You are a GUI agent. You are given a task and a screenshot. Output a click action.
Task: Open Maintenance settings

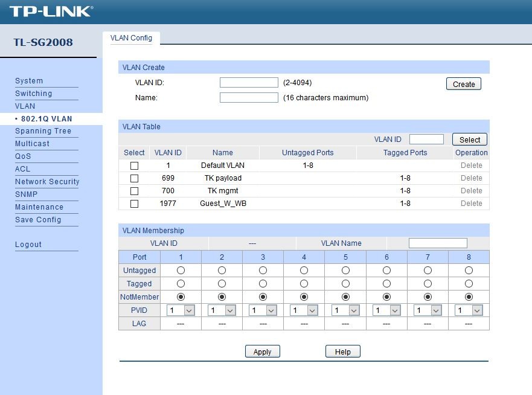click(37, 207)
